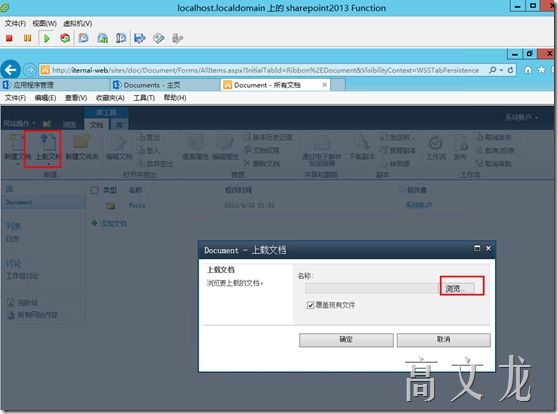Open the 文件(F) menu of the VM console

pyautogui.click(x=15, y=23)
